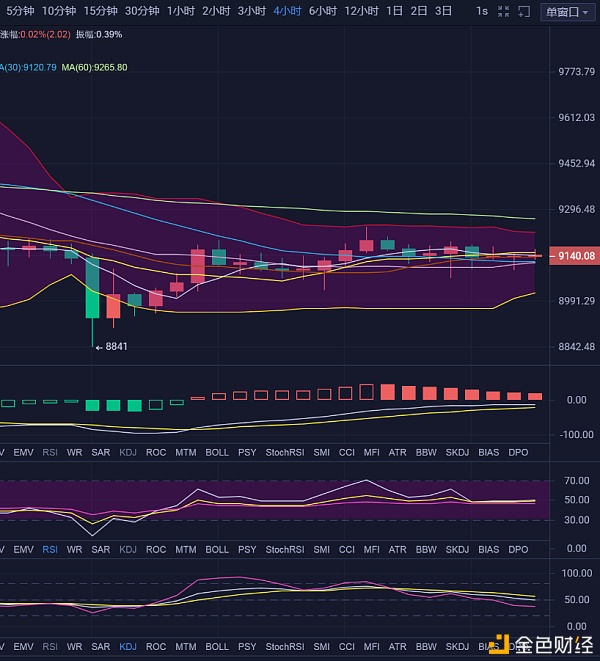Image resolution: width=600 pixels, height=661 pixels.
Task: Click the blue highlighted KDJ indicator tab
Action: click(x=128, y=646)
